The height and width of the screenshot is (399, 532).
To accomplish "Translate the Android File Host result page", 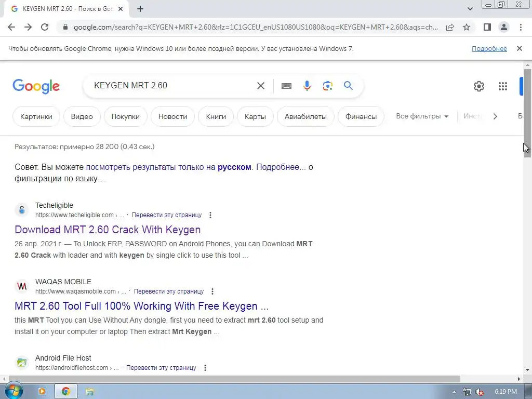I will (x=161, y=367).
